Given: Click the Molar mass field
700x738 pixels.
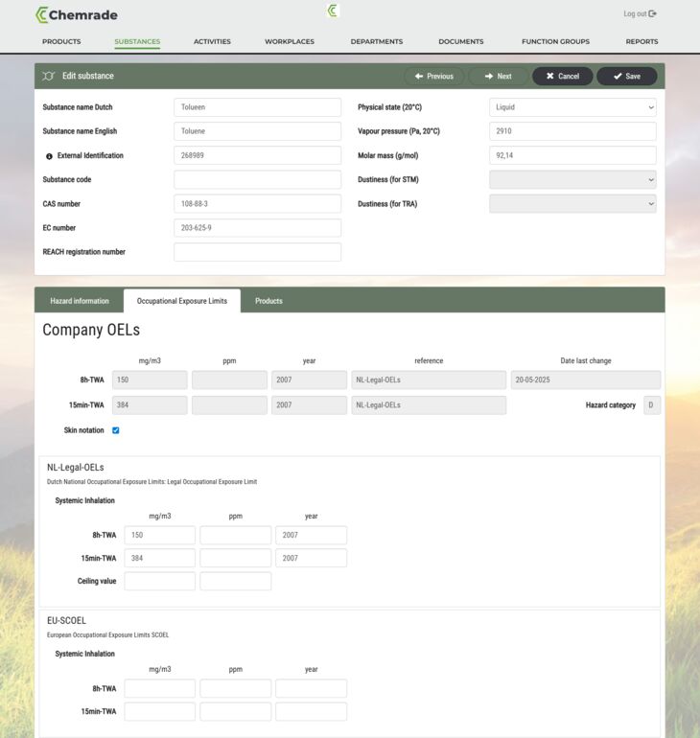Looking at the screenshot, I should pyautogui.click(x=572, y=155).
